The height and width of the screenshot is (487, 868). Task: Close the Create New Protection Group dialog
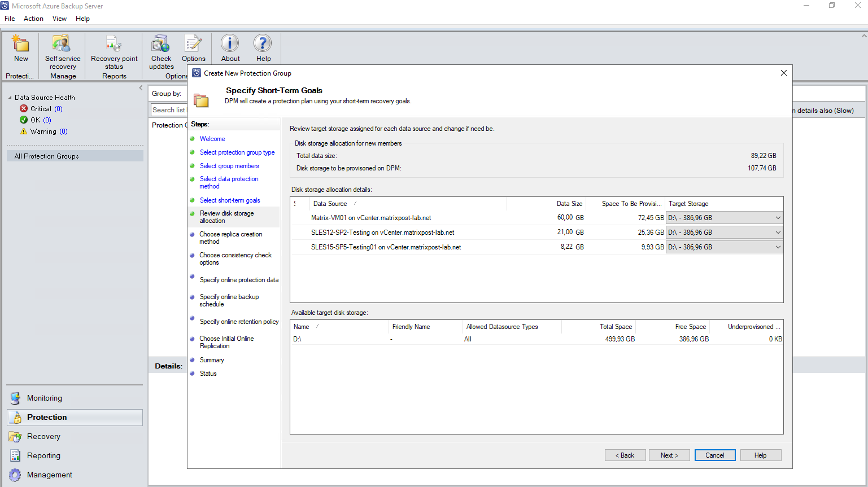[784, 73]
